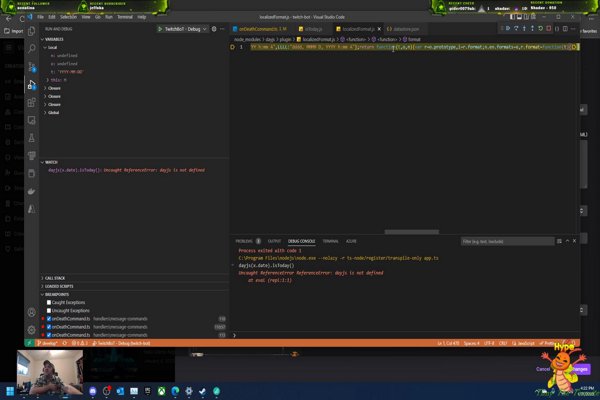
Task: Expand the Loaded Scripts section
Action: click(57, 286)
